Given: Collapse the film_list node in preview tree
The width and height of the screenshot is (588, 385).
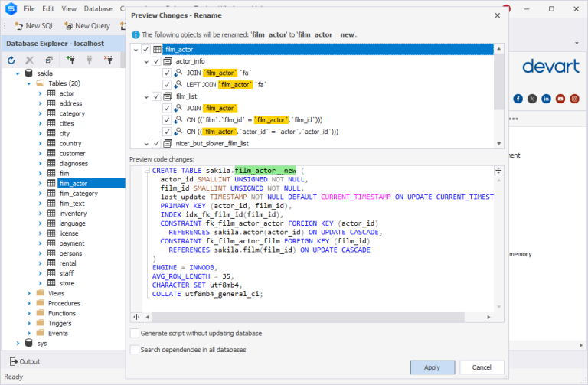Looking at the screenshot, I should [x=145, y=96].
